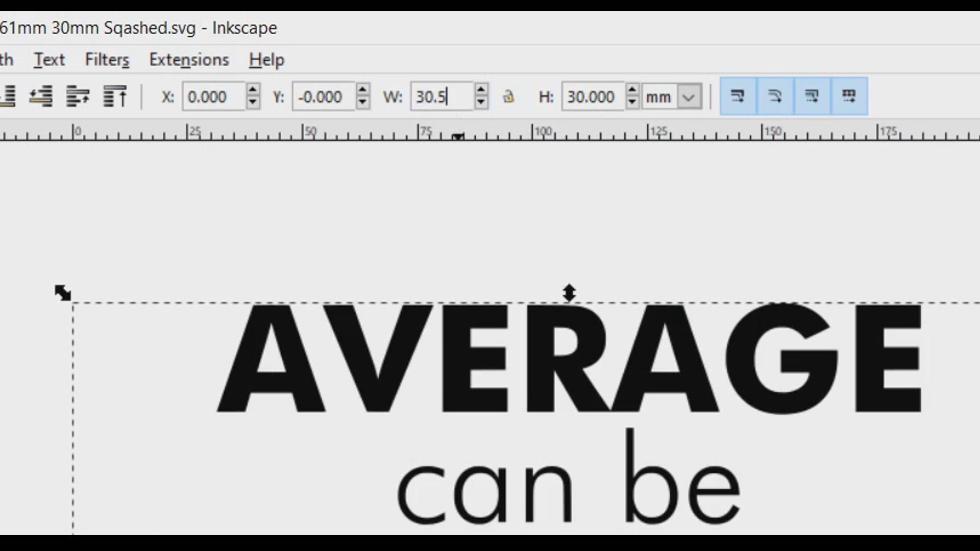Click the raise selection to top icon
980x551 pixels.
pyautogui.click(x=115, y=96)
